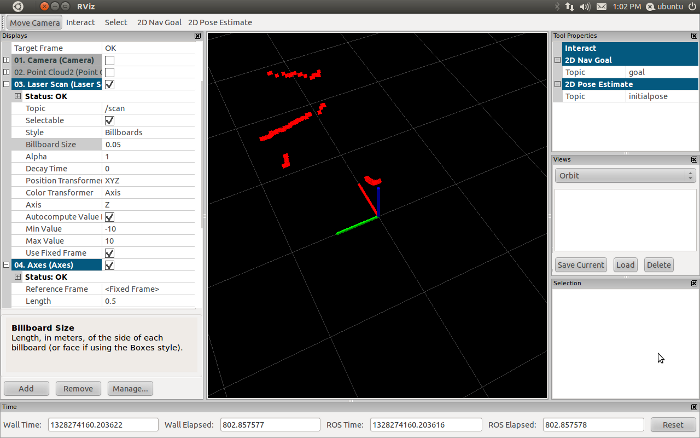The image size is (700, 438).
Task: Collapse the 2D Nav Goal properties section
Action: pos(557,60)
